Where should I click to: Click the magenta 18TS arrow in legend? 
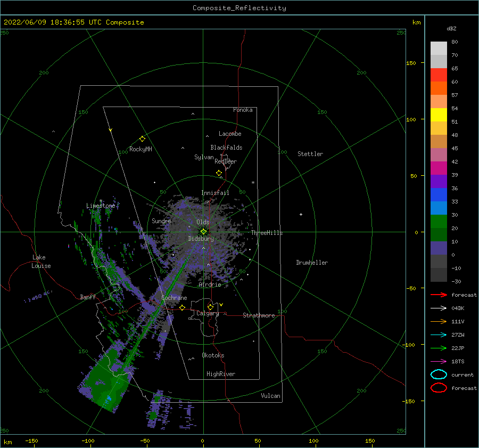point(439,362)
